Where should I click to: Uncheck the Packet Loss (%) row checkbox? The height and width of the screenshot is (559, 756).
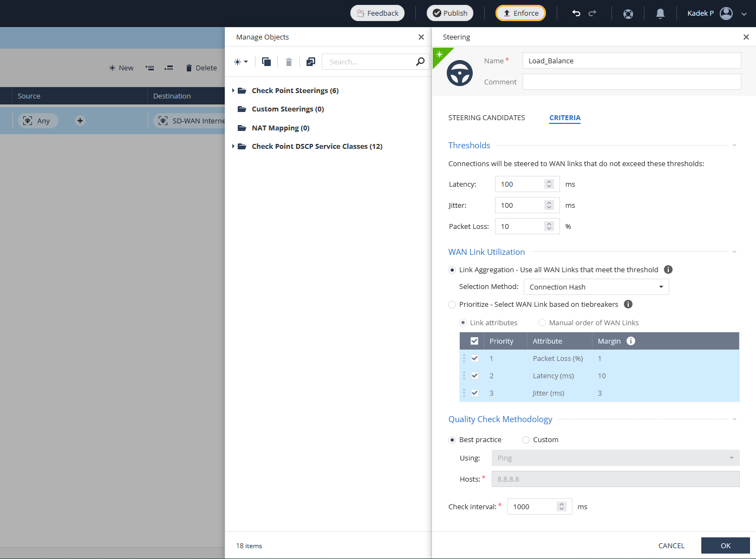coord(475,358)
